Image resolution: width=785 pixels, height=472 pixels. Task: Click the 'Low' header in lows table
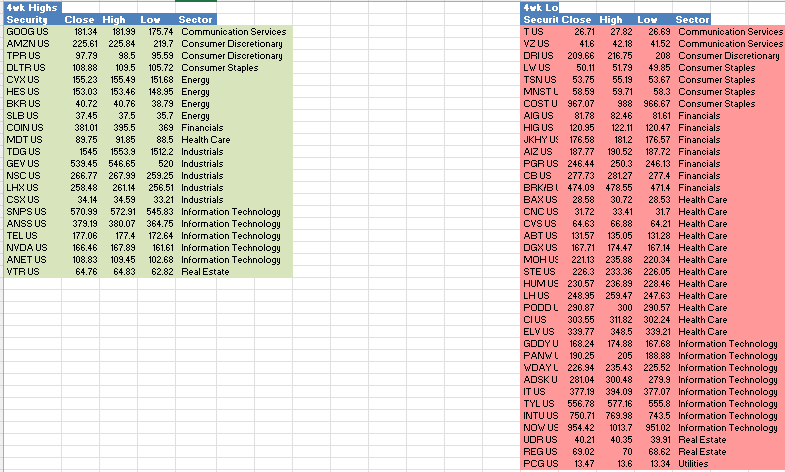654,20
